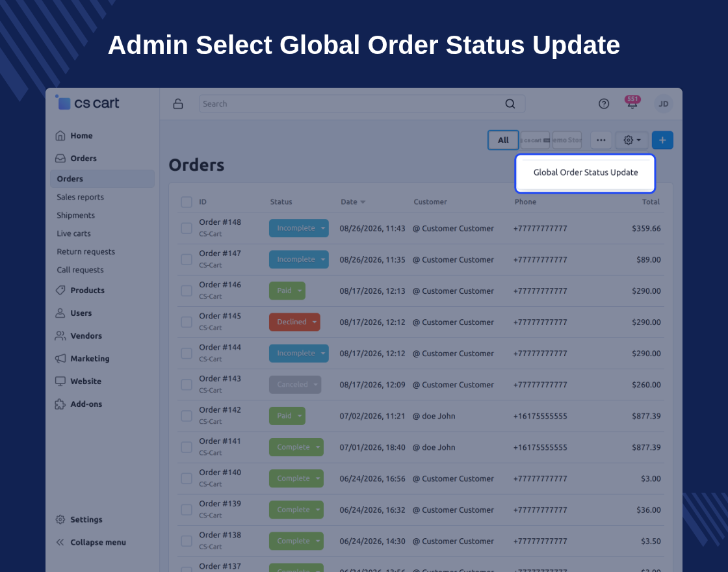Open Order #148 link
728x572 pixels.
220,222
